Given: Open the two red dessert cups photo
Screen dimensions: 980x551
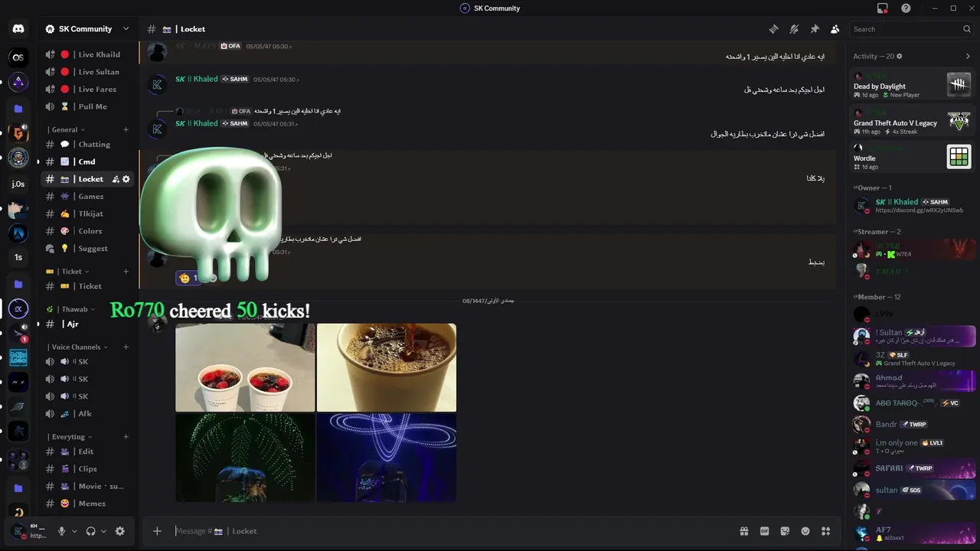Looking at the screenshot, I should [245, 367].
